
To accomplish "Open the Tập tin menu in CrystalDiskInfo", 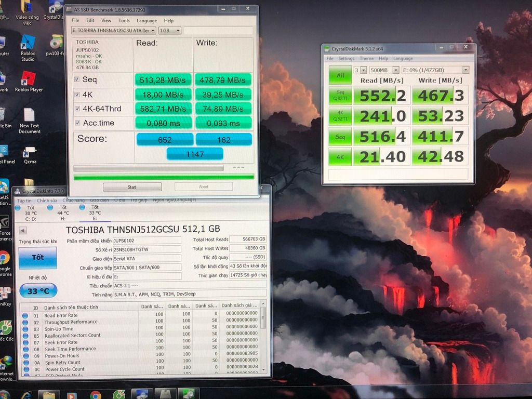I will pos(24,201).
